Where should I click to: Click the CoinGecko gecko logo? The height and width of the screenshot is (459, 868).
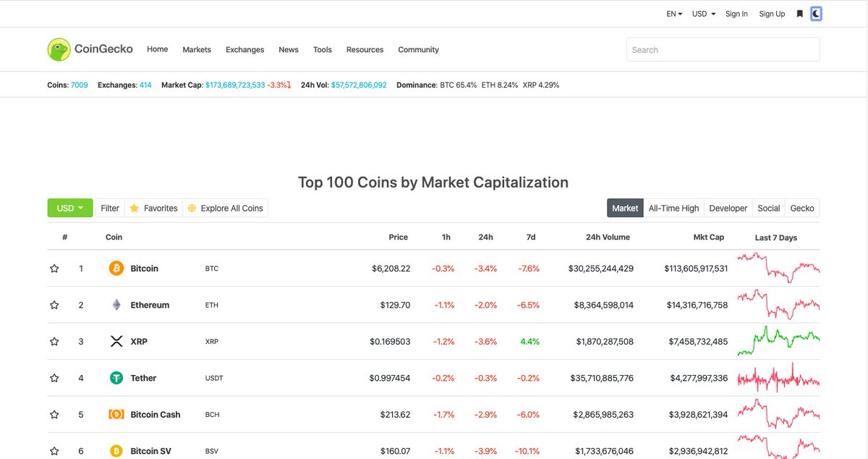tap(59, 49)
